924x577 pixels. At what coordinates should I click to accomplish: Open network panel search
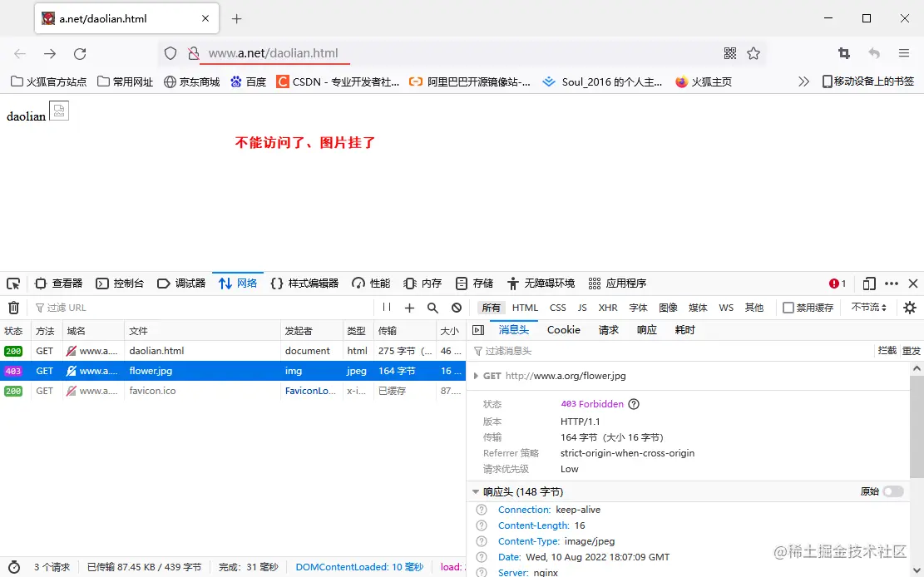(x=432, y=308)
